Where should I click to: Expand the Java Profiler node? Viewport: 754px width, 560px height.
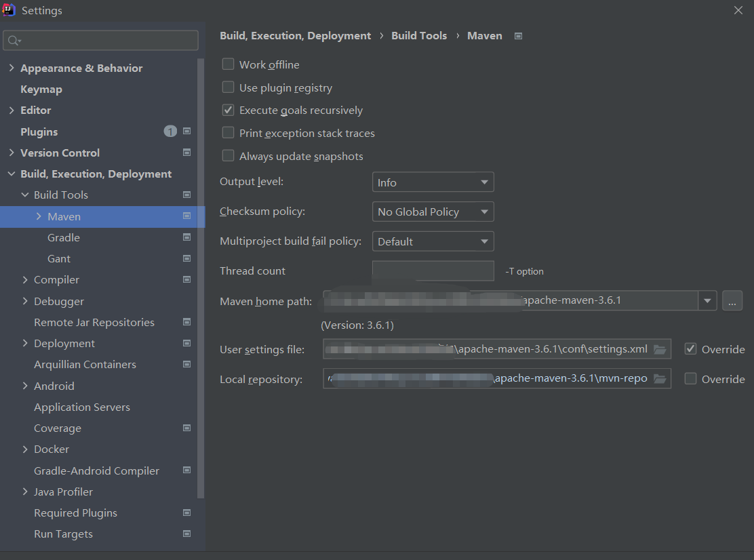pos(25,492)
